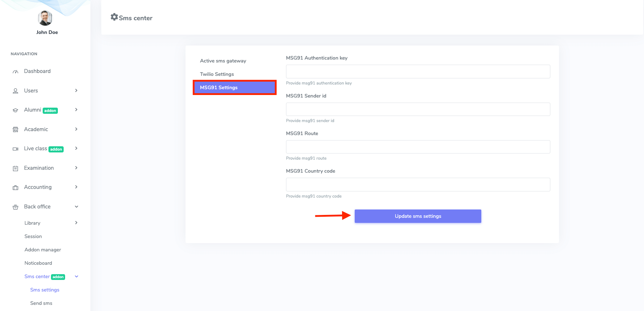
Task: Collapse the Sms center menu chevron
Action: [x=76, y=277]
